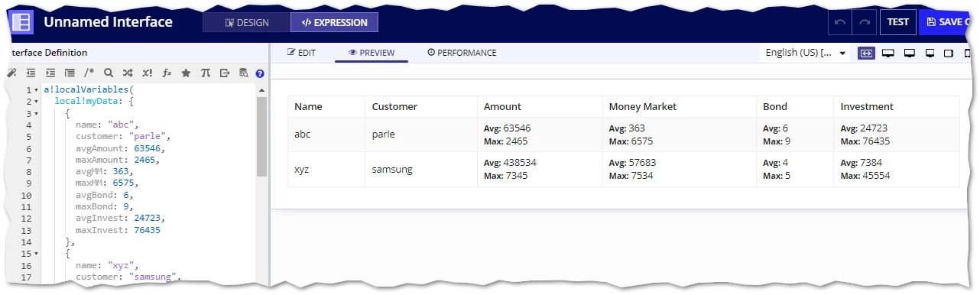Select the small monitor preview icon
980x295 pixels.
(930, 53)
